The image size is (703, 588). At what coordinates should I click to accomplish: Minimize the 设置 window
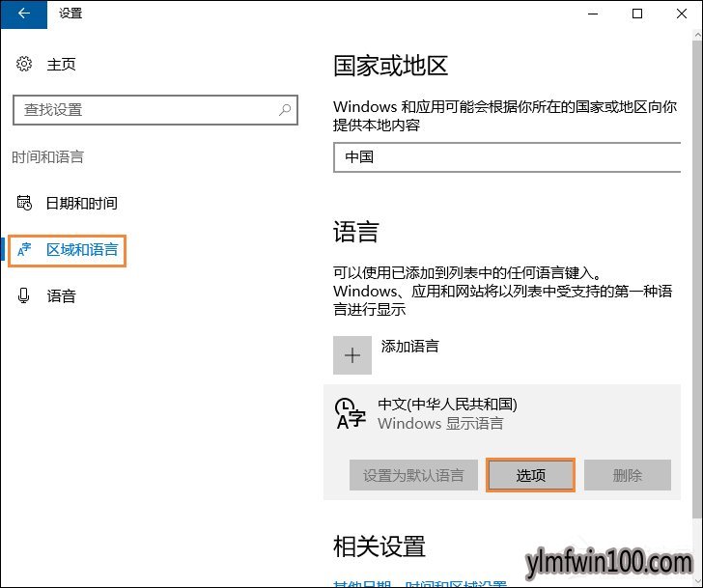[x=593, y=14]
